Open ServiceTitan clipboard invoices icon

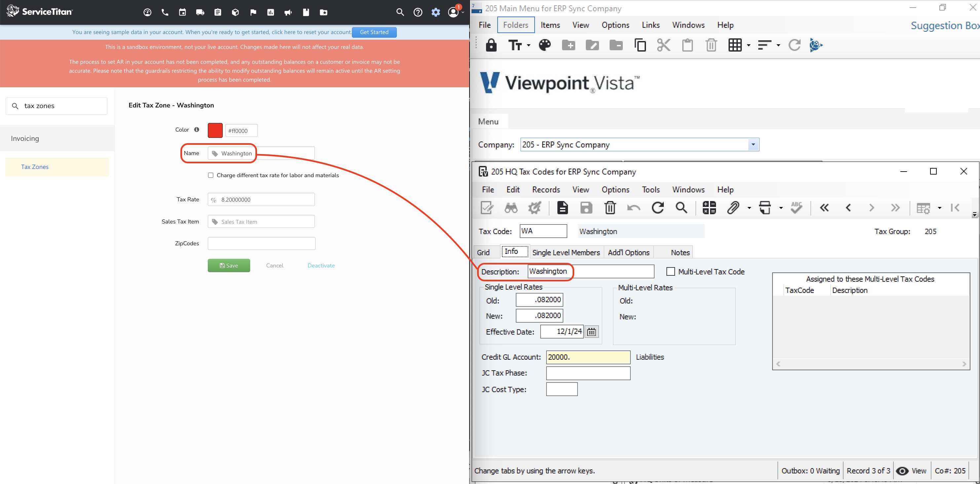point(218,13)
